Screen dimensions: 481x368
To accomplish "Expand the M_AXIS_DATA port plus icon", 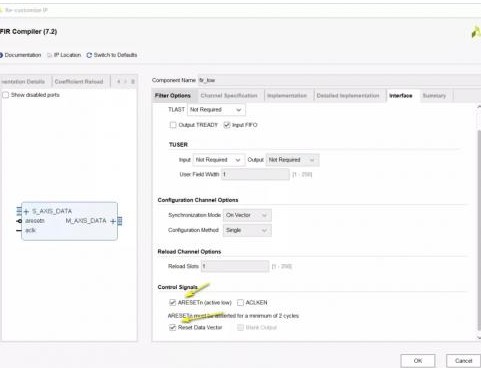I will click(113, 221).
